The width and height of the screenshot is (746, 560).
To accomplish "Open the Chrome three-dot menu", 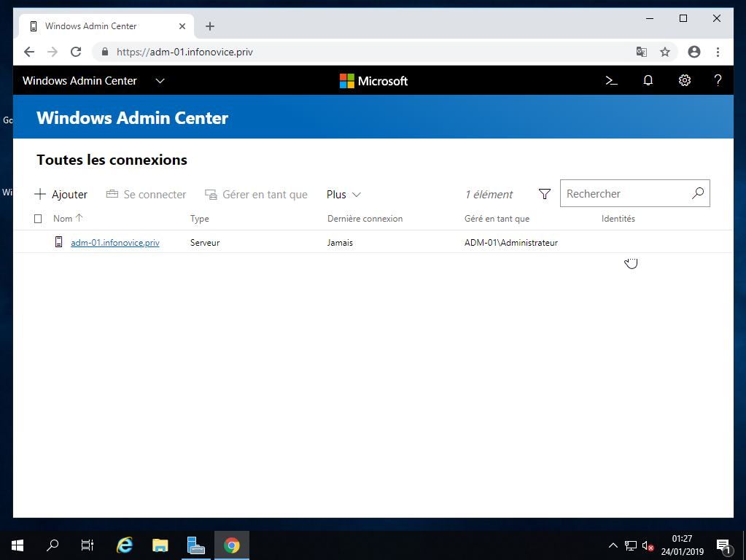I will [x=718, y=52].
